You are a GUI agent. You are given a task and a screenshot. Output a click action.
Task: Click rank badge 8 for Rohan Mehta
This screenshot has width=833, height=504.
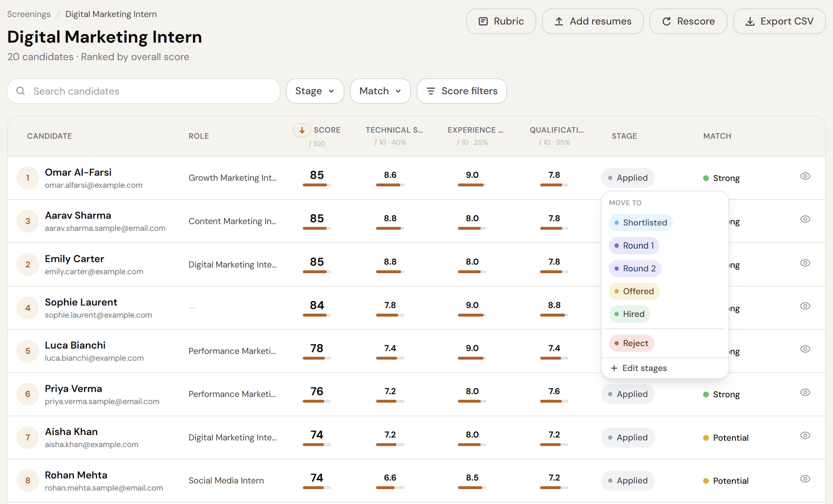click(28, 481)
